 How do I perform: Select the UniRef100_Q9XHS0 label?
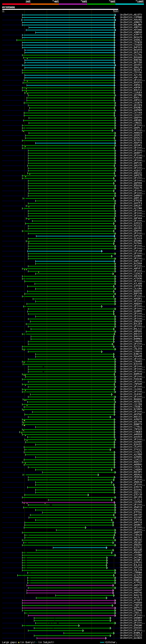(x=131, y=65)
